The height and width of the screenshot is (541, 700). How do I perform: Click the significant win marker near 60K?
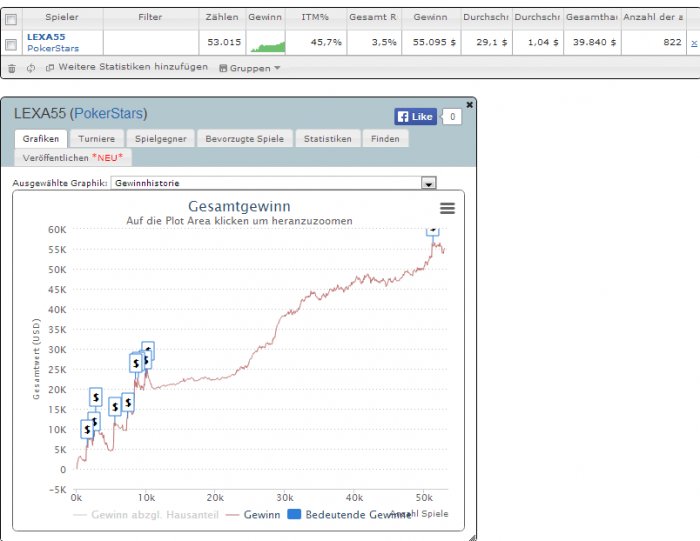point(433,230)
